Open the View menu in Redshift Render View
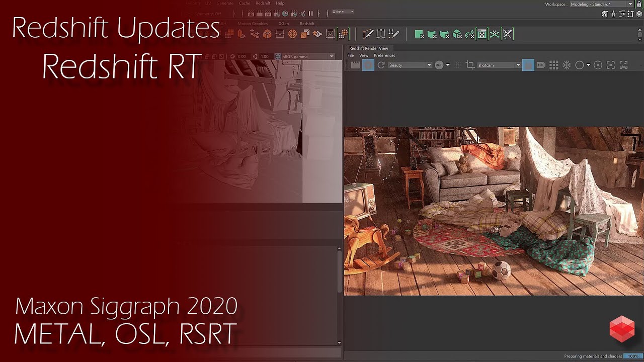644x362 pixels. point(364,55)
